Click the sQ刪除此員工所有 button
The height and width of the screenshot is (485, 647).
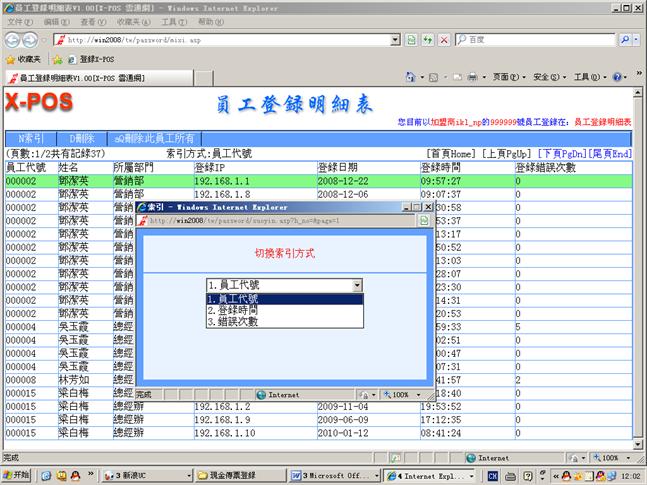155,138
